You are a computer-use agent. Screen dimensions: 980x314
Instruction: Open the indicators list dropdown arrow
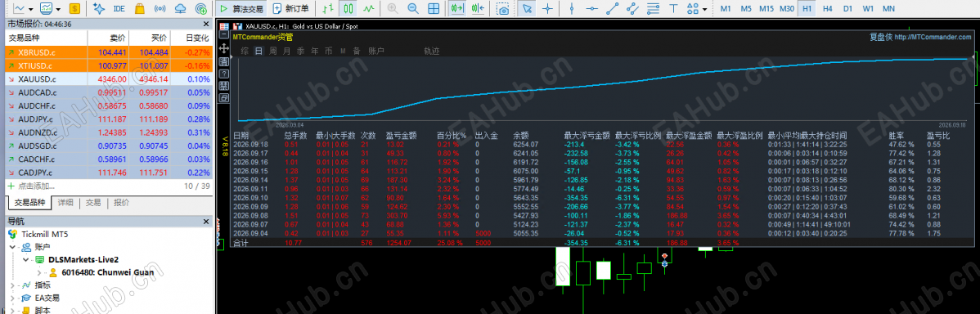(58, 9)
